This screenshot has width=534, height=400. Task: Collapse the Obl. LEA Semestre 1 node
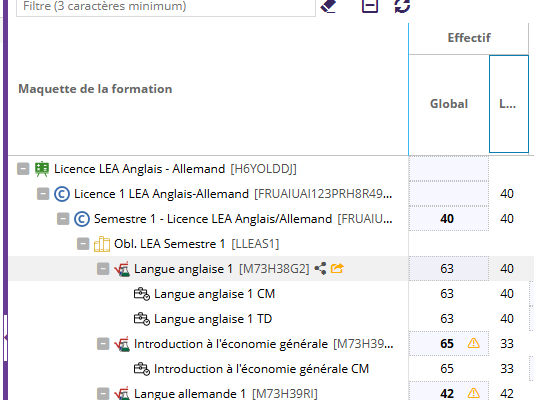[x=83, y=244]
